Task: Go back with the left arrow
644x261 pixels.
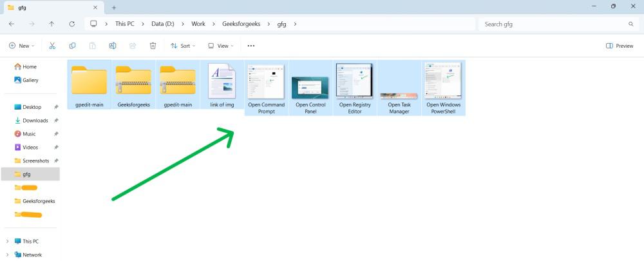Action: coord(12,24)
